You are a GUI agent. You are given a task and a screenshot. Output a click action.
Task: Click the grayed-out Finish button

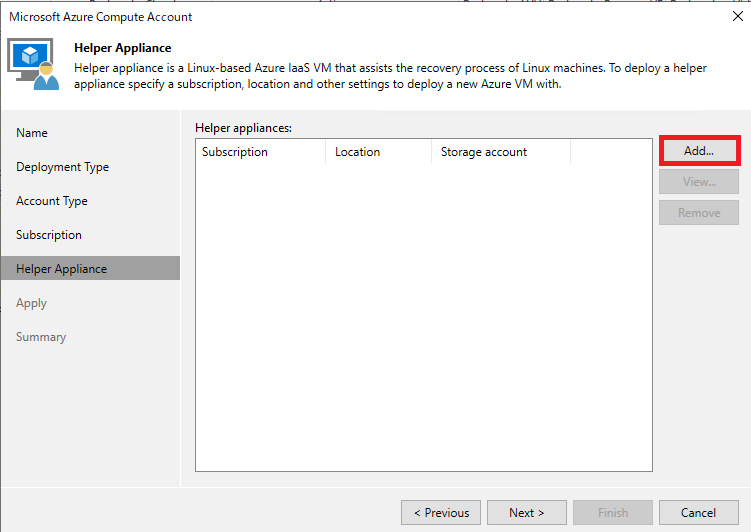point(613,513)
